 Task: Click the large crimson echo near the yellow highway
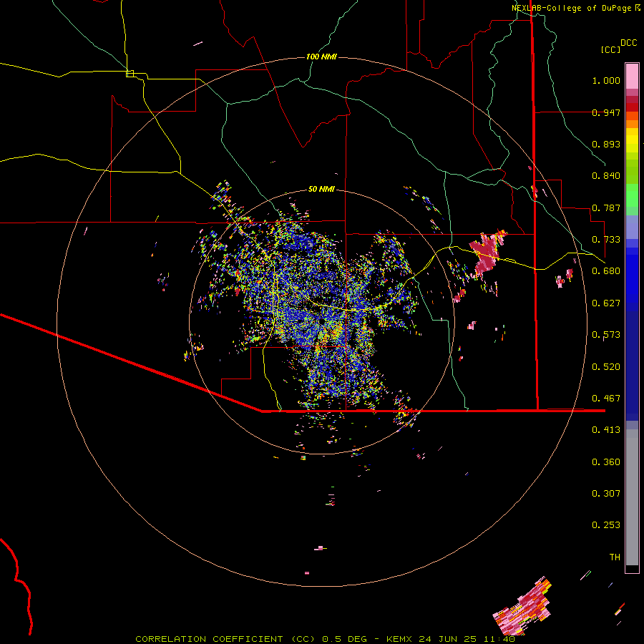point(487,253)
